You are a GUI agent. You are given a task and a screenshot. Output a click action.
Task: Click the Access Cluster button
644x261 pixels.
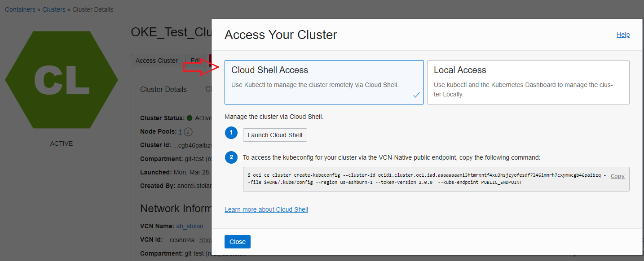[156, 61]
